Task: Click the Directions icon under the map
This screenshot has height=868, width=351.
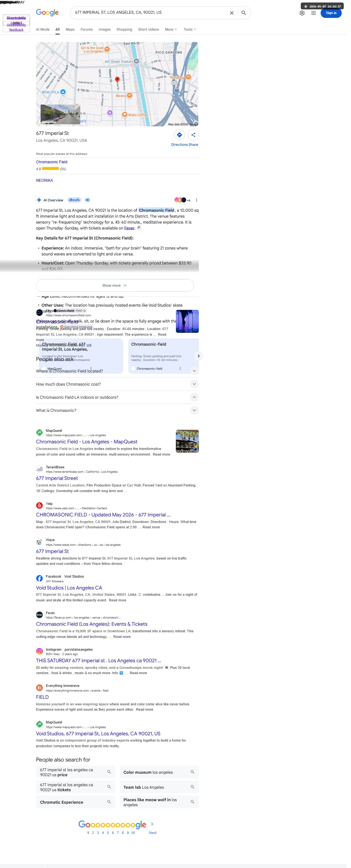Action: (x=179, y=135)
